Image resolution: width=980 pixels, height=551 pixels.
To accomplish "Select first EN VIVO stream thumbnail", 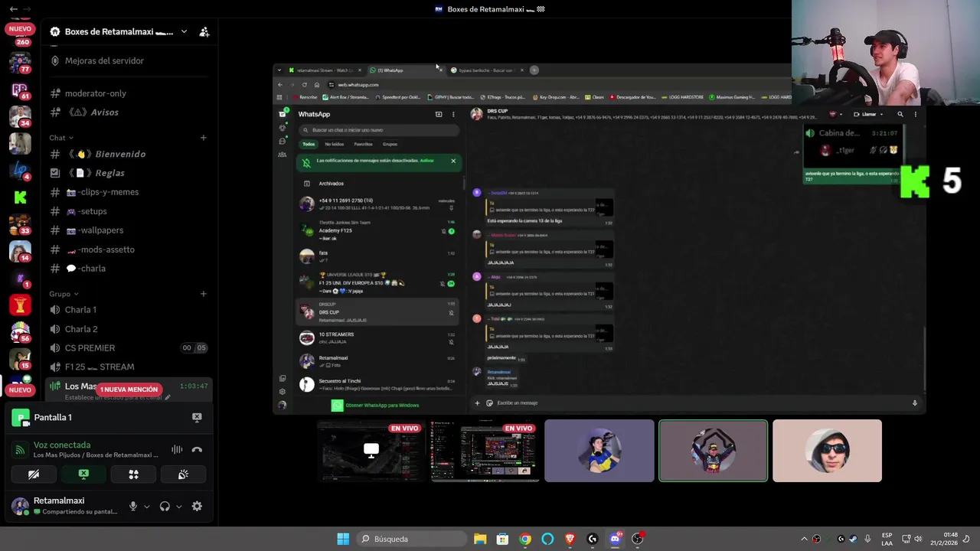I will point(371,451).
